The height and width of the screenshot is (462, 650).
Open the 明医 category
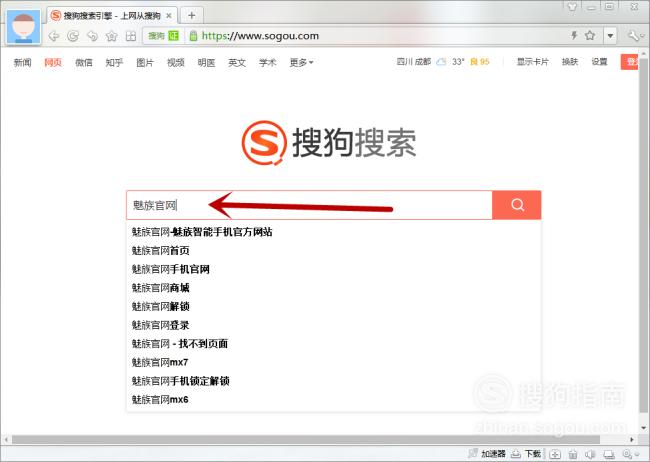click(206, 63)
